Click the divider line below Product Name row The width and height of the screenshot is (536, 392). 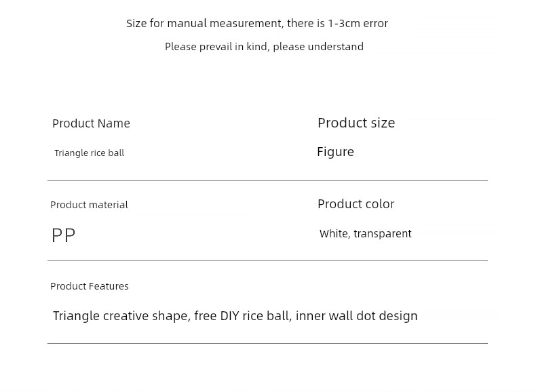[267, 180]
